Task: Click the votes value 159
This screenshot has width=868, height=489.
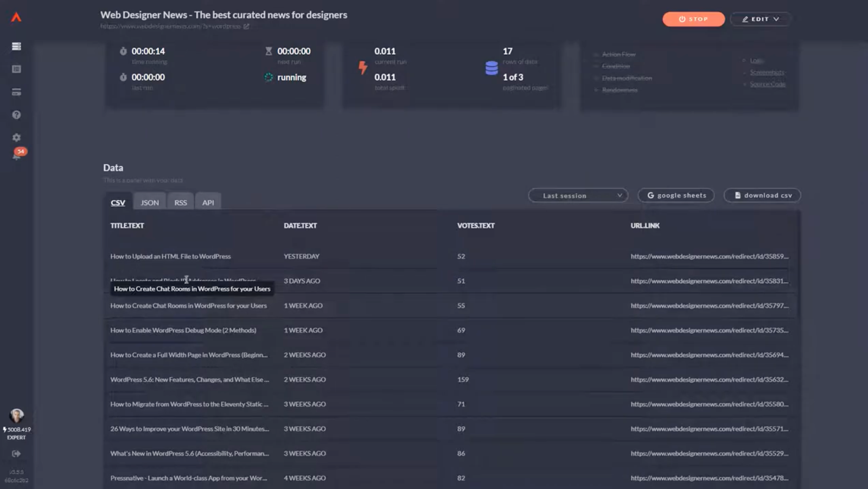Action: coord(463,379)
